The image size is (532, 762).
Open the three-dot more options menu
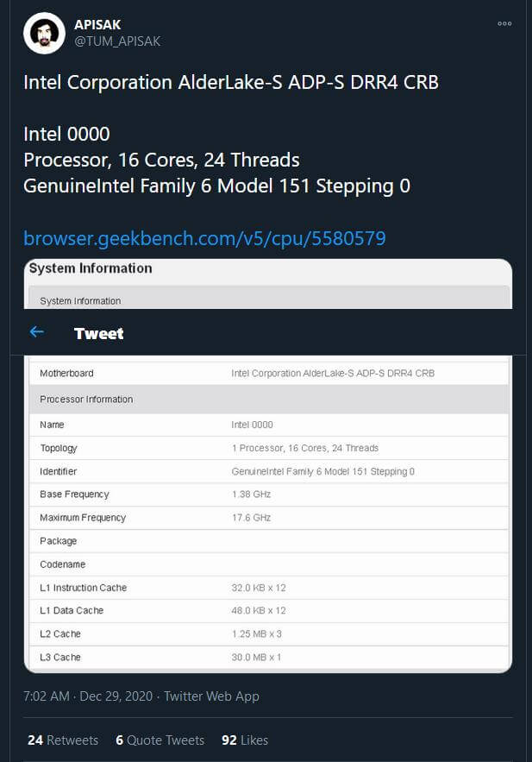pyautogui.click(x=504, y=24)
